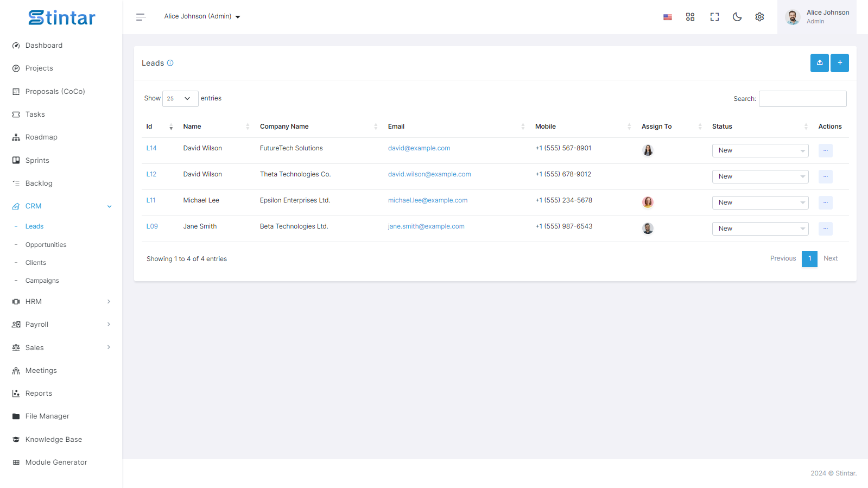Change status dropdown for lead L09

[x=761, y=229]
